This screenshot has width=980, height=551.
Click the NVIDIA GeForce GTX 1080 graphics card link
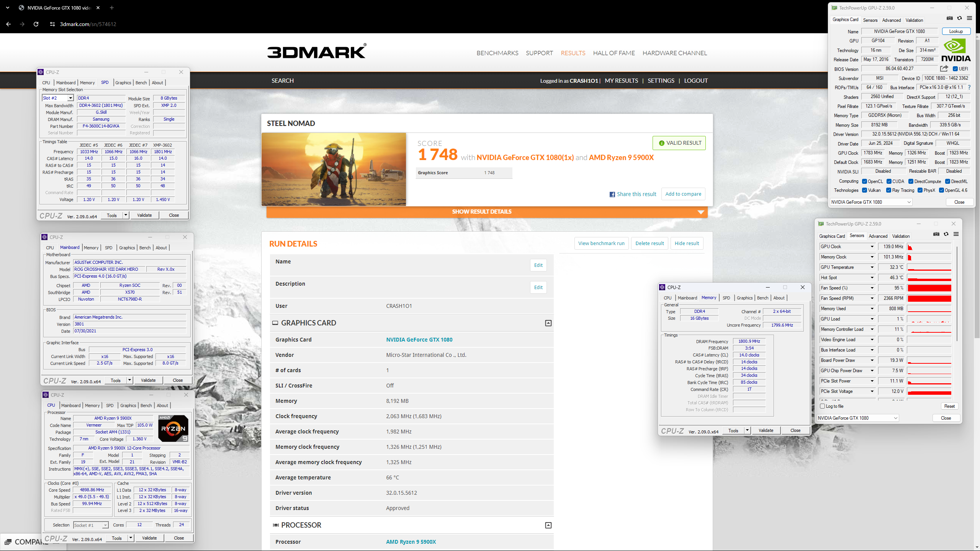[419, 340]
